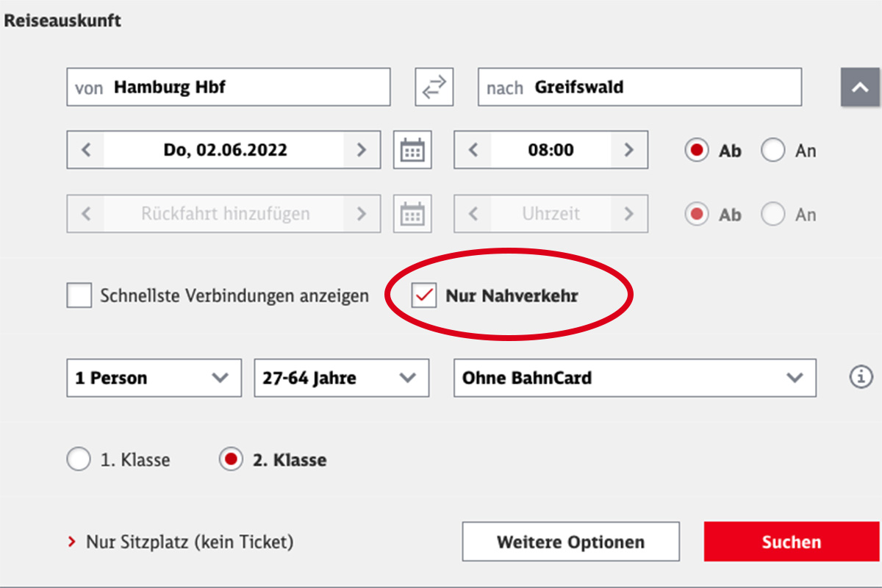Swap origin and destination stations
This screenshot has height=588, width=882.
[434, 87]
